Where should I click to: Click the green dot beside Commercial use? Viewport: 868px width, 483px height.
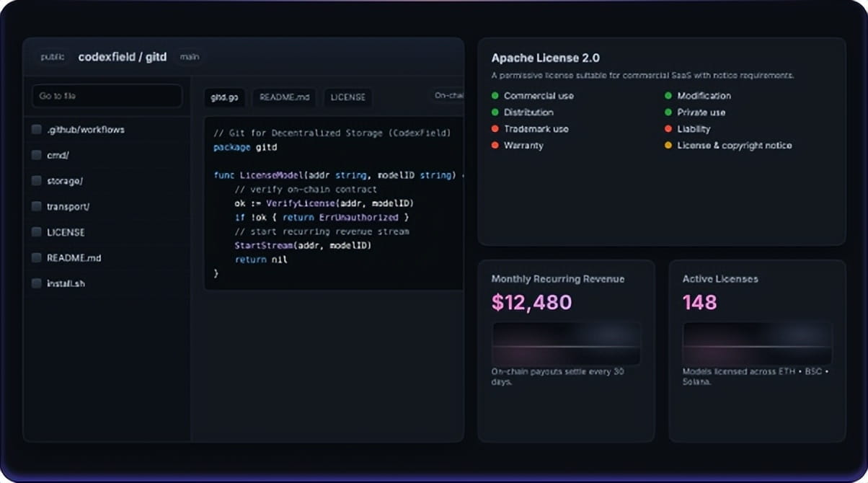495,96
